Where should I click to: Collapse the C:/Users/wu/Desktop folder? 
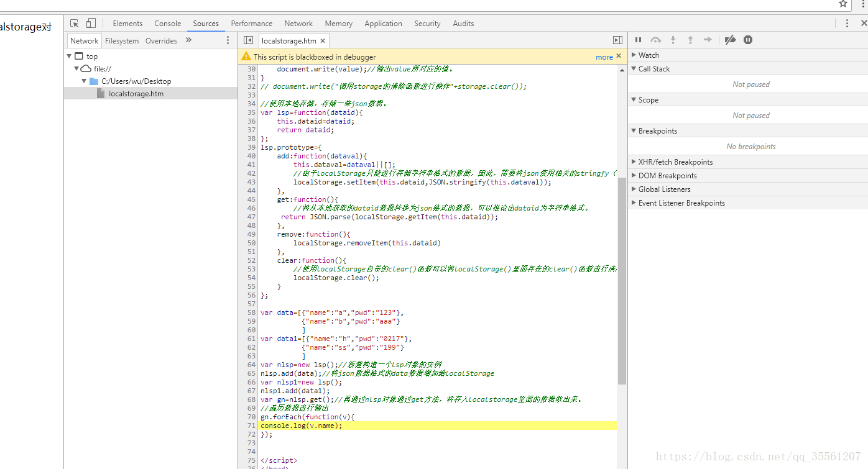[x=85, y=81]
